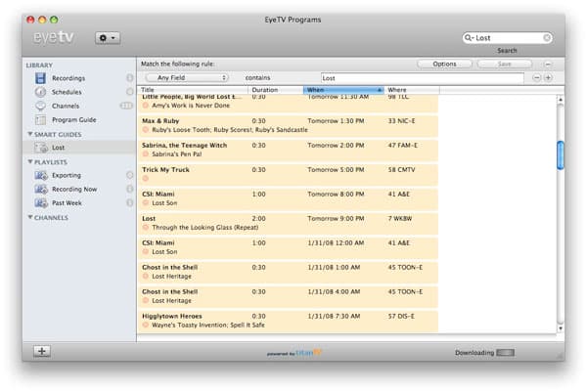
Task: Add a rule with plus button
Action: 548,78
